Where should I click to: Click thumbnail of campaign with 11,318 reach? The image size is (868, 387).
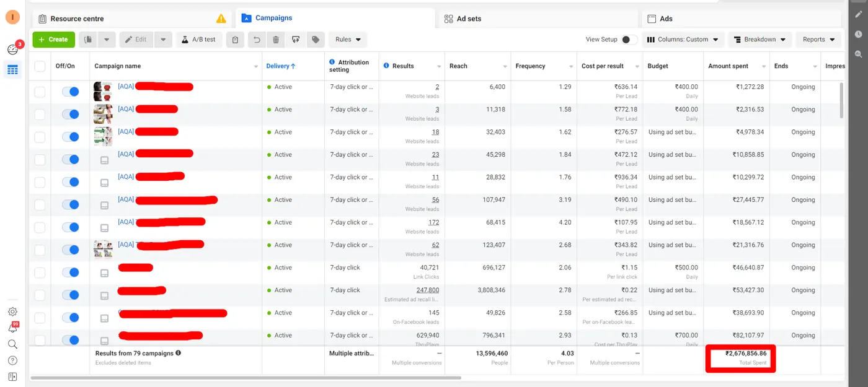(x=103, y=114)
